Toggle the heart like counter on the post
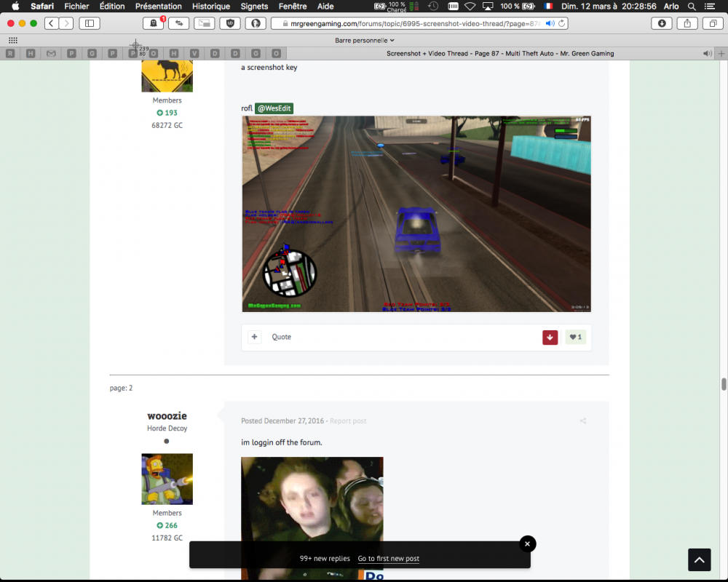 (576, 338)
